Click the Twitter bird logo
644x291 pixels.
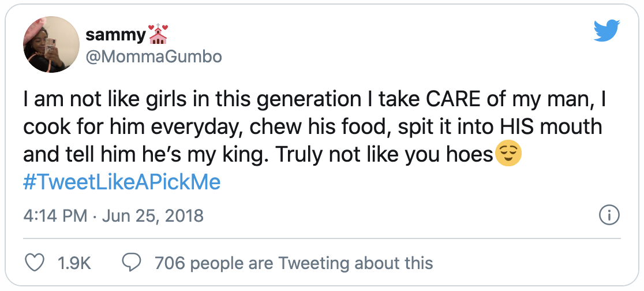(606, 31)
